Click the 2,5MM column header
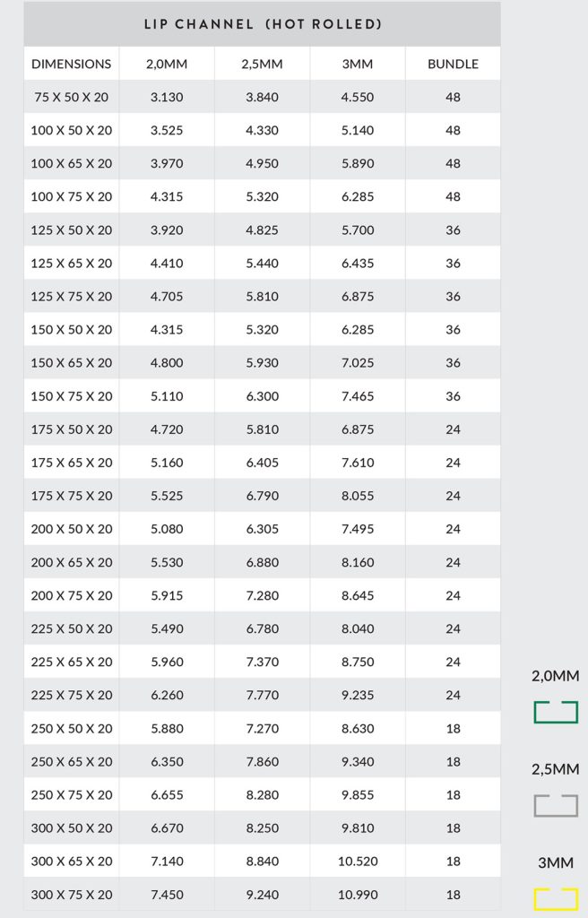This screenshot has width=588, height=918. tap(262, 64)
